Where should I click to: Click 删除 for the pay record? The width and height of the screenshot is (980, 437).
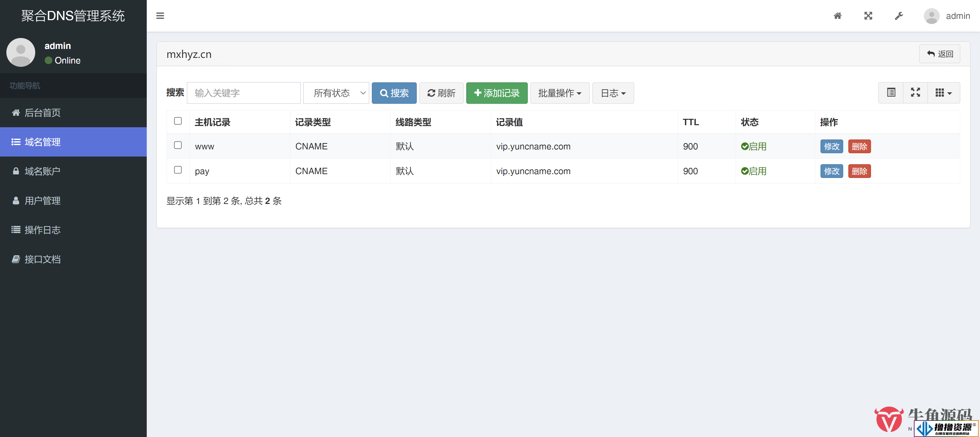point(859,171)
